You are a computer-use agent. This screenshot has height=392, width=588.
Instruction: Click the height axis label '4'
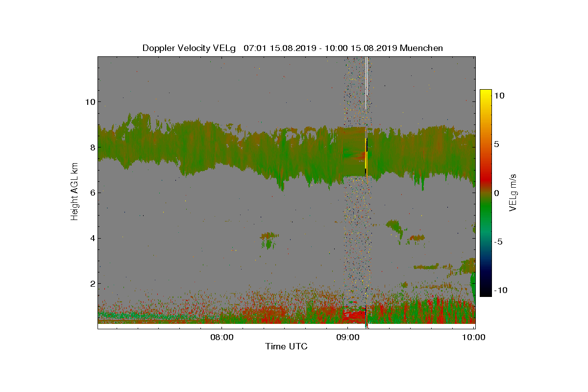click(x=93, y=238)
